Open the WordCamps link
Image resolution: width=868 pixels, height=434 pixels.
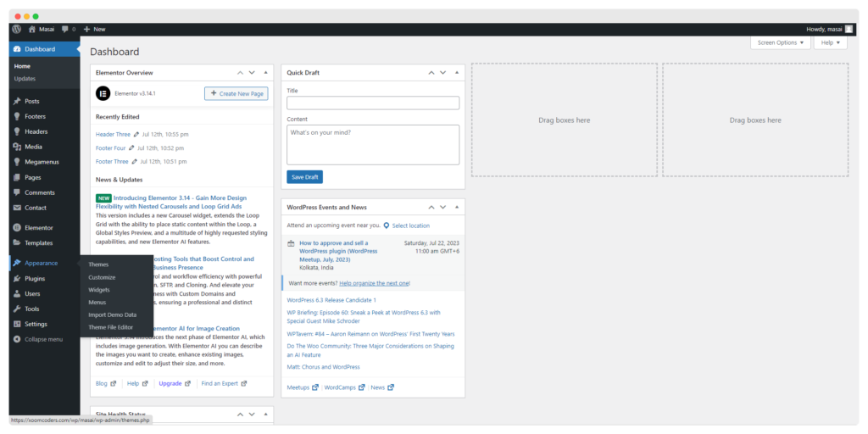(340, 387)
